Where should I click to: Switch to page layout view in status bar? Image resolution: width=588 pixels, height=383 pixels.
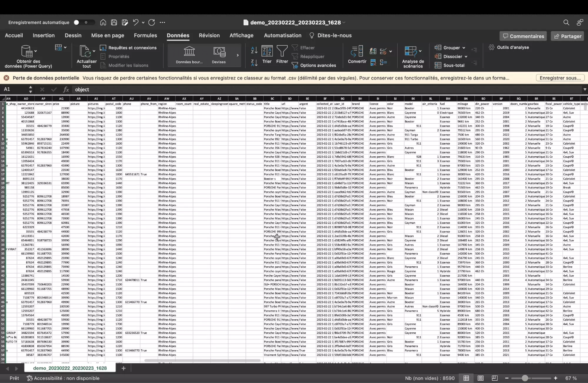point(481,378)
